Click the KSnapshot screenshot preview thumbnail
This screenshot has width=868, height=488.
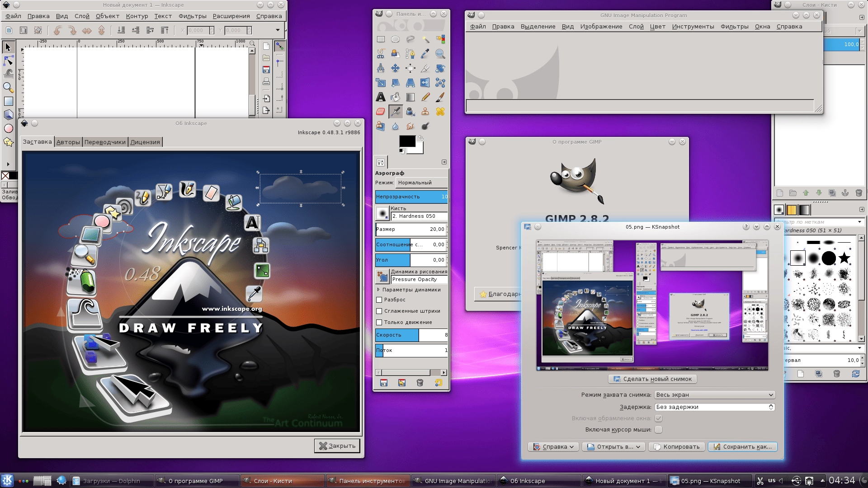[652, 305]
